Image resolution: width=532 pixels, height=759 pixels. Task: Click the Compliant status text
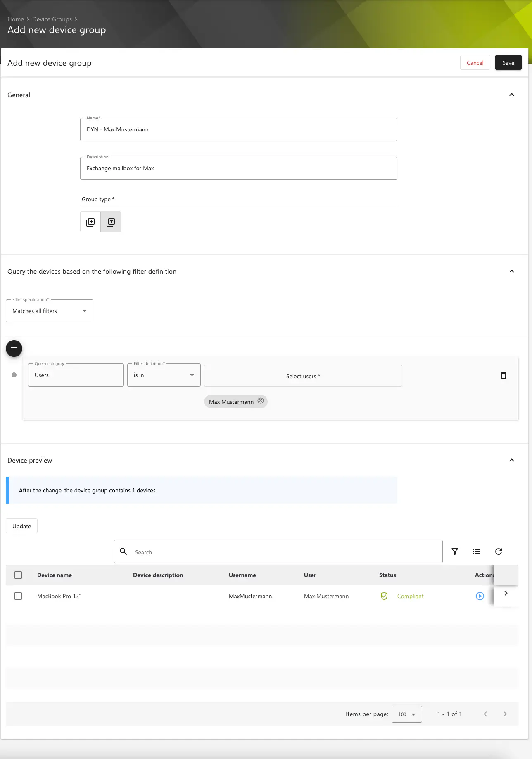(411, 596)
